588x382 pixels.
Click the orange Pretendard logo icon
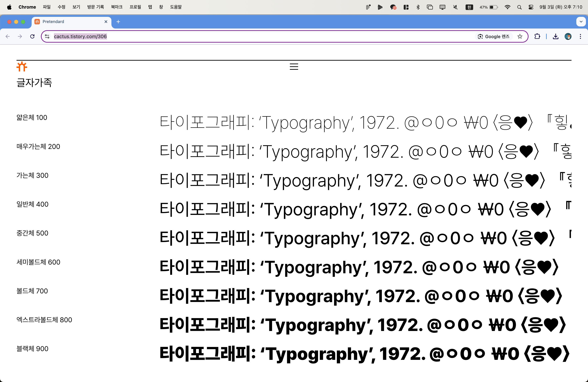coord(22,67)
